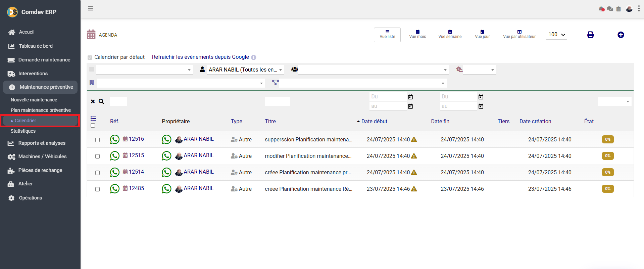Select the checkbox for row 12485
Viewport: 644px width, 269px height.
click(x=97, y=189)
